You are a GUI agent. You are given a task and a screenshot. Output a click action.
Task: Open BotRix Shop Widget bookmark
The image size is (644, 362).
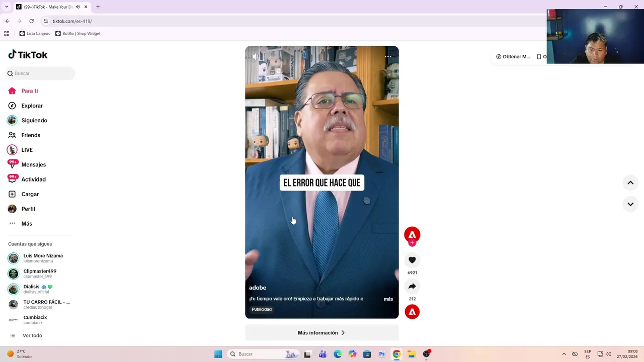(x=78, y=34)
